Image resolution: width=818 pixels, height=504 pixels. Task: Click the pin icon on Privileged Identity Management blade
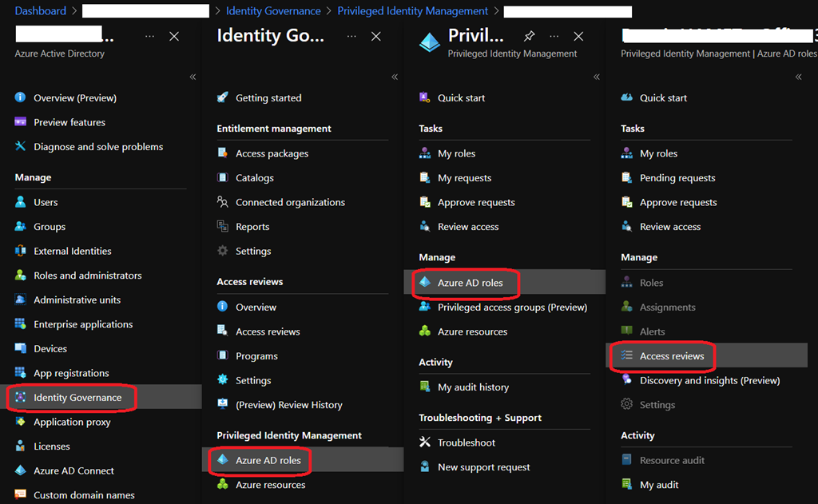tap(529, 37)
